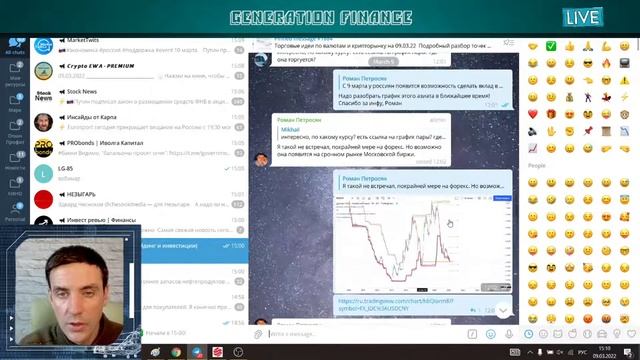Open Chrome from the Windows taskbar
Screen dimensions: 640x360
tap(176, 352)
